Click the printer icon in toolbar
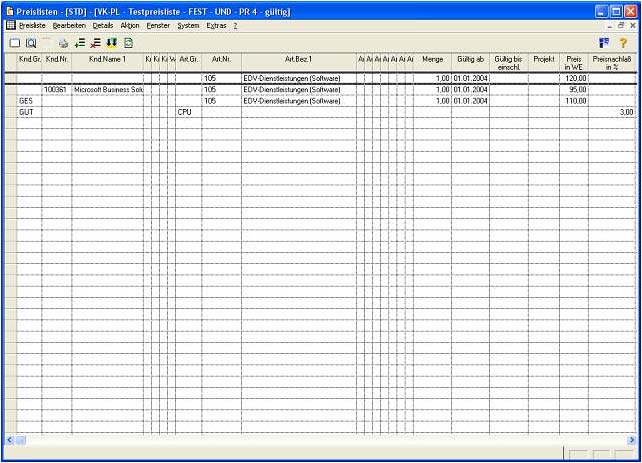This screenshot has height=463, width=642. pos(63,43)
